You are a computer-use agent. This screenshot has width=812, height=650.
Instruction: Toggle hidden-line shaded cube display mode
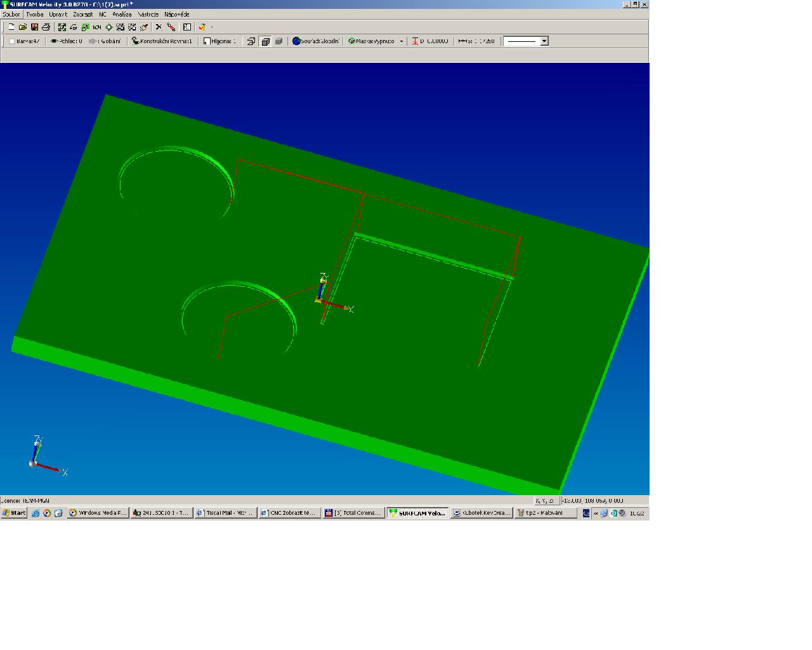pyautogui.click(x=265, y=41)
